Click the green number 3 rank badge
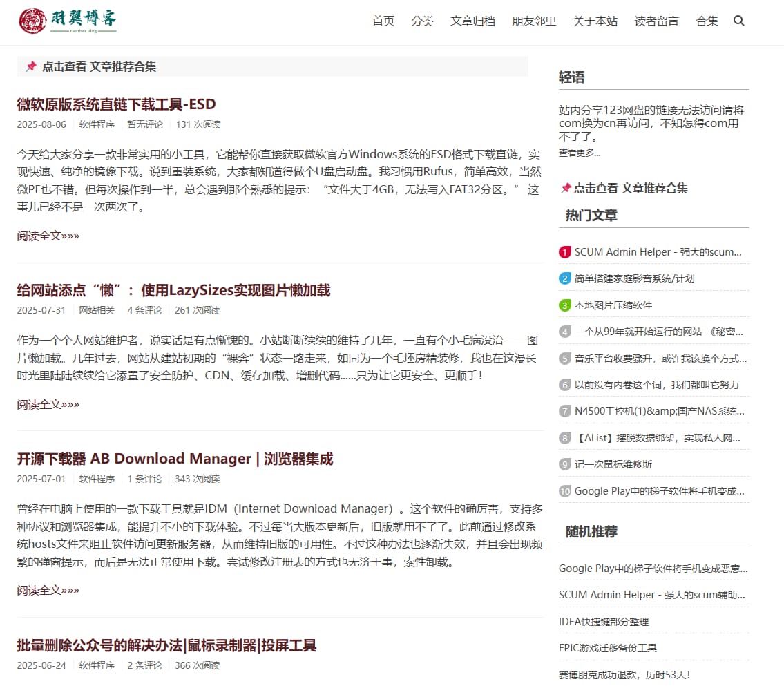 click(564, 305)
